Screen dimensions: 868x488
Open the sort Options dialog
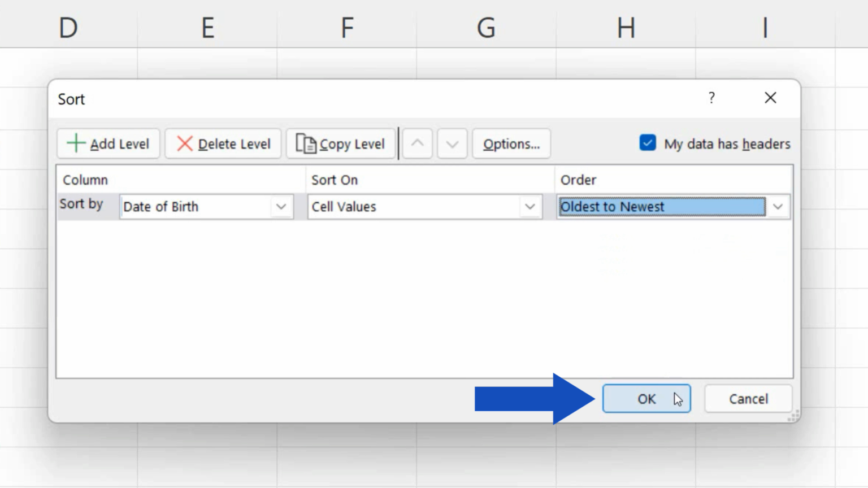point(510,143)
